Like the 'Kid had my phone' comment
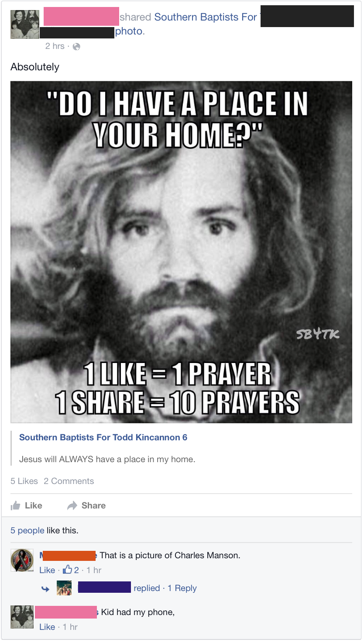Viewport: 364px width, 643px height. pos(47,627)
